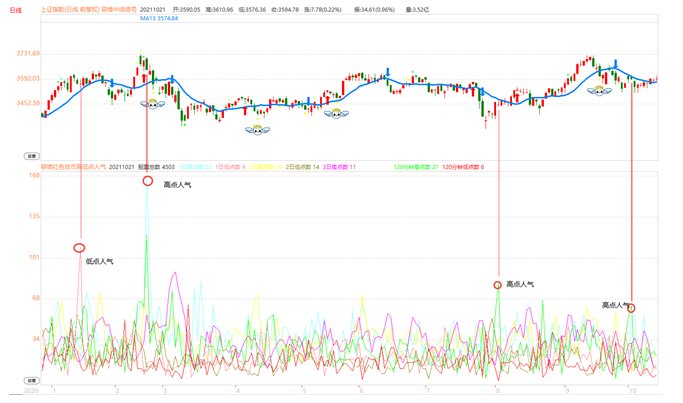Click the 设置 button in the lower indicator panel
683x403 pixels.
coord(31,381)
